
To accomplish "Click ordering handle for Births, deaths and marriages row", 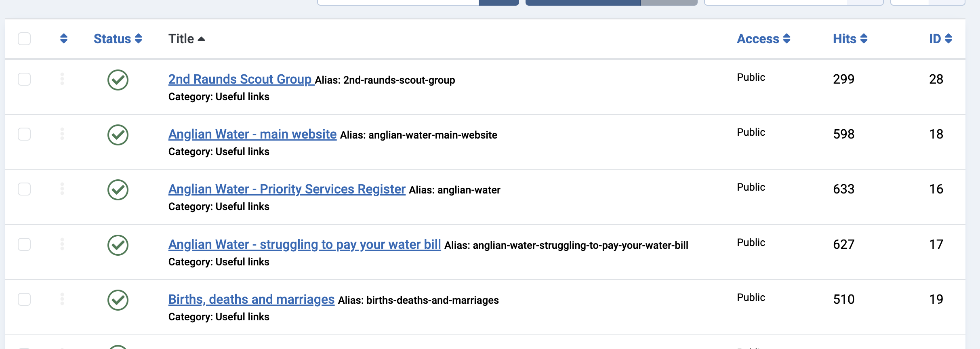I will (62, 299).
